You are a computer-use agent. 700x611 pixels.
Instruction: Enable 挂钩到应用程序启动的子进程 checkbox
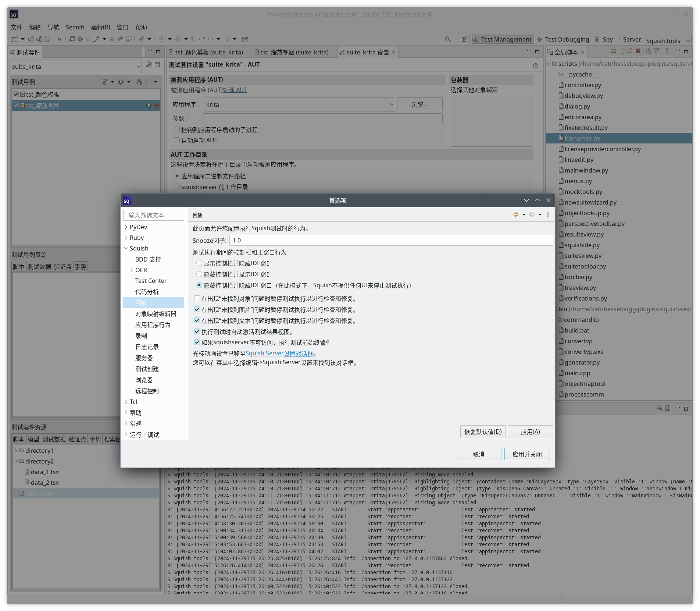click(177, 129)
